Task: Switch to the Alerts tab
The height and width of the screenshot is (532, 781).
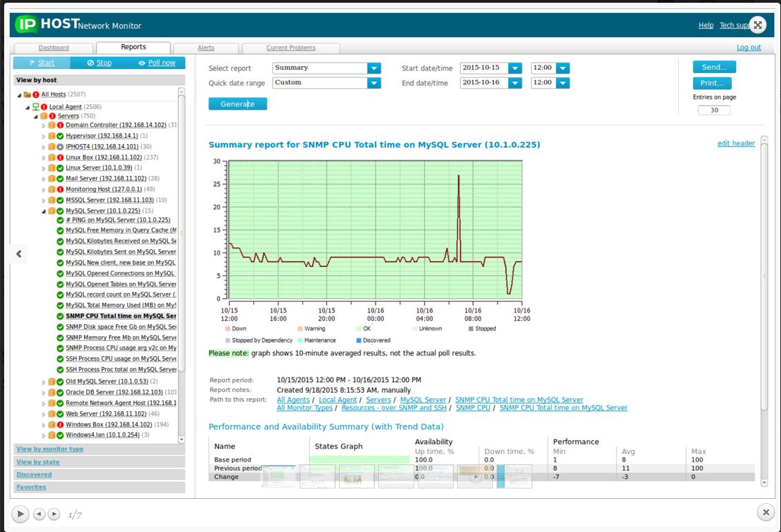Action: point(206,48)
